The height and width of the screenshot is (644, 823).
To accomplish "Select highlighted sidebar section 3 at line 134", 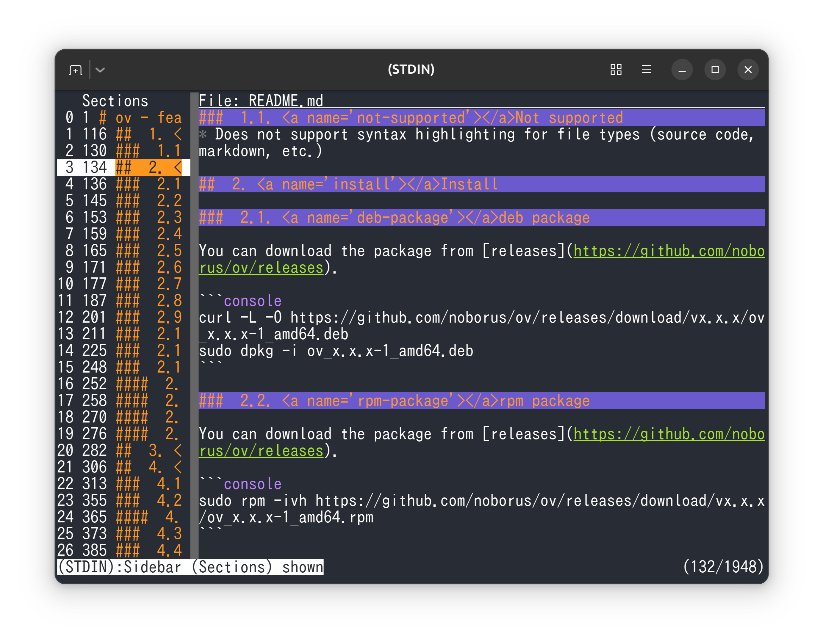I will (x=123, y=167).
